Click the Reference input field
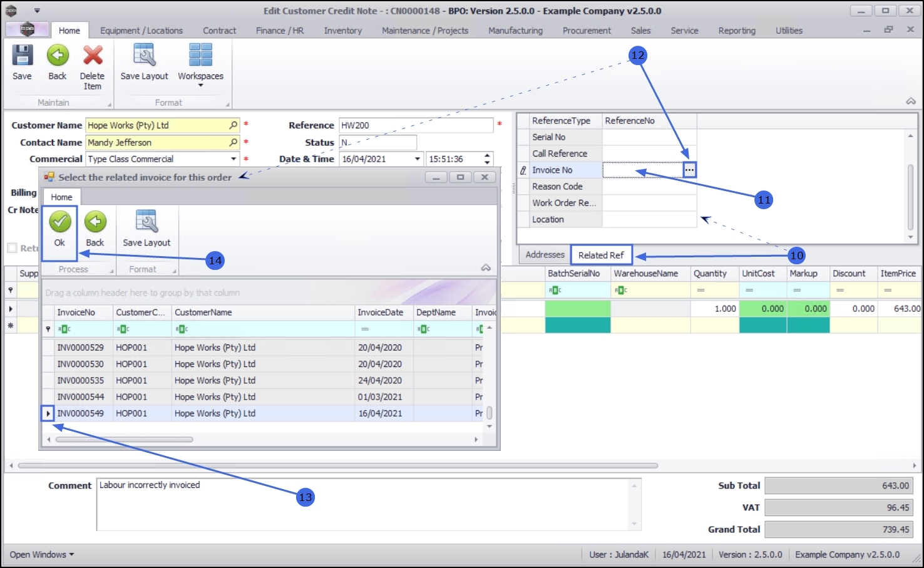 pos(416,125)
